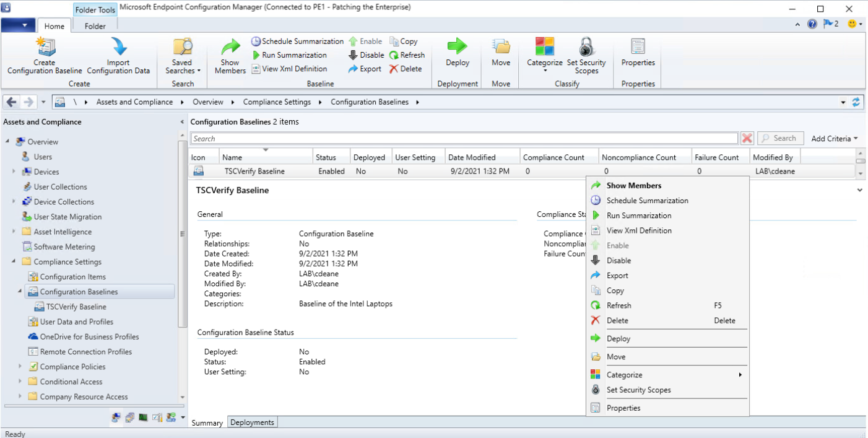
Task: Select User State Migration in the tree
Action: click(67, 217)
